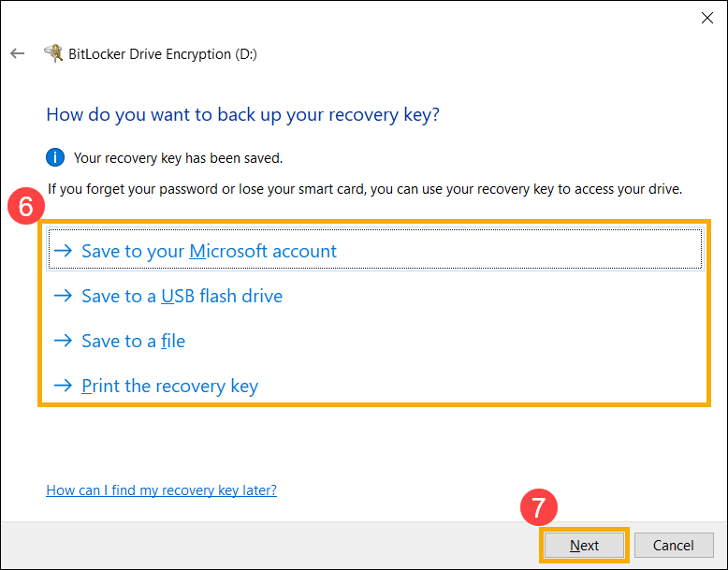
Task: Click the BitLocker Drive Encryption (D:) title
Action: 163,54
